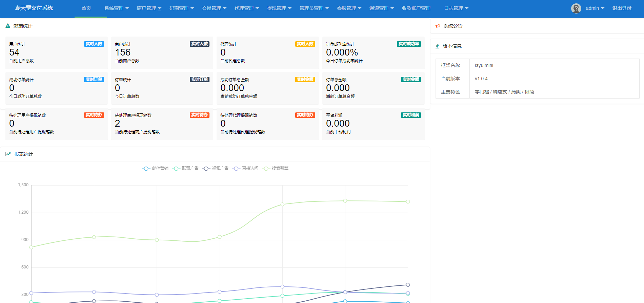Expand the admin account dropdown

pyautogui.click(x=595, y=8)
